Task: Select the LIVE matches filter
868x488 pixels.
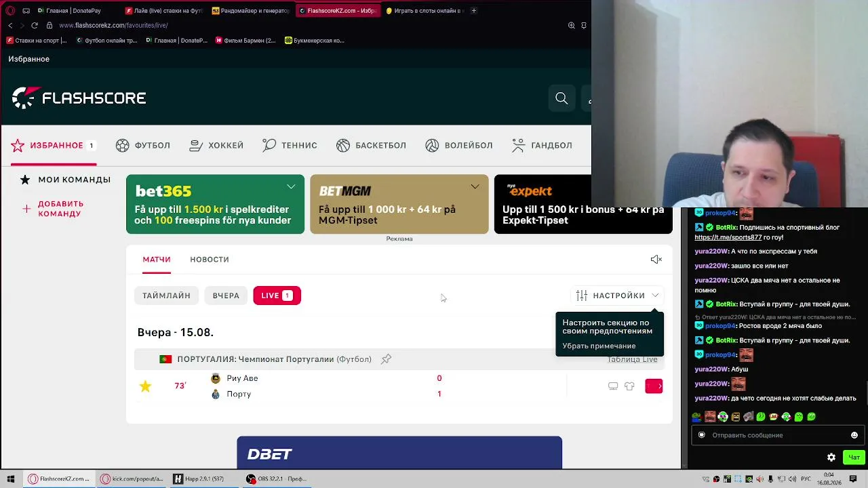Action: (x=277, y=296)
